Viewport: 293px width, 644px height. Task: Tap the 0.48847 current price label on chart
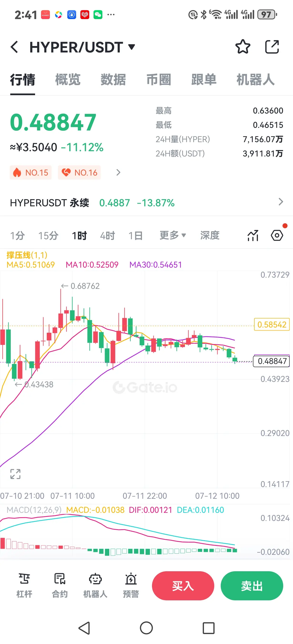coord(272,361)
